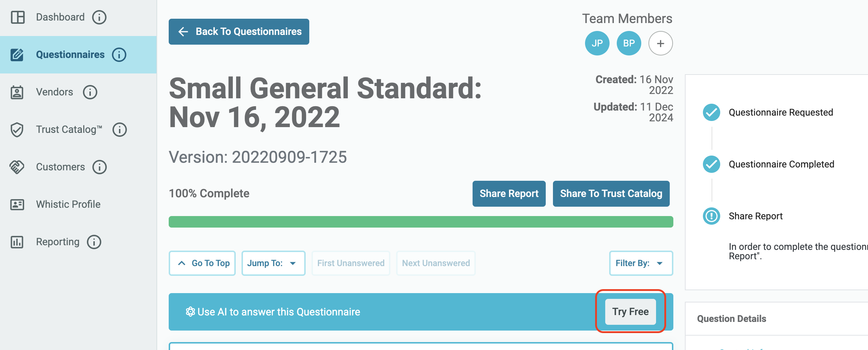
Task: Click the 'Share Report' step label in timeline
Action: pyautogui.click(x=756, y=216)
